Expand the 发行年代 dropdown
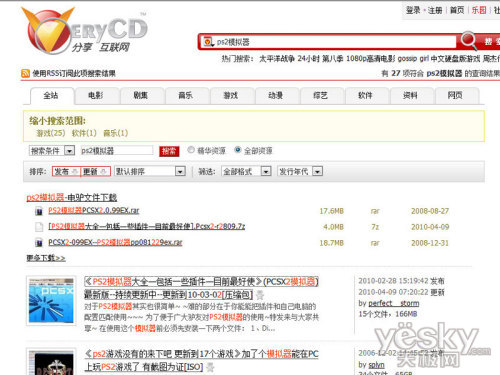This screenshot has height=375, width=500. [300, 172]
